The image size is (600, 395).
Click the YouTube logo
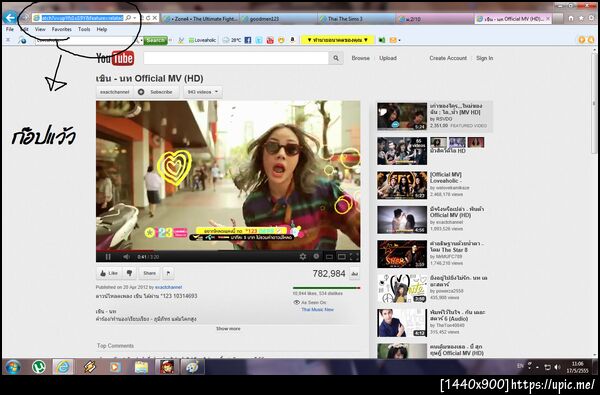point(115,58)
